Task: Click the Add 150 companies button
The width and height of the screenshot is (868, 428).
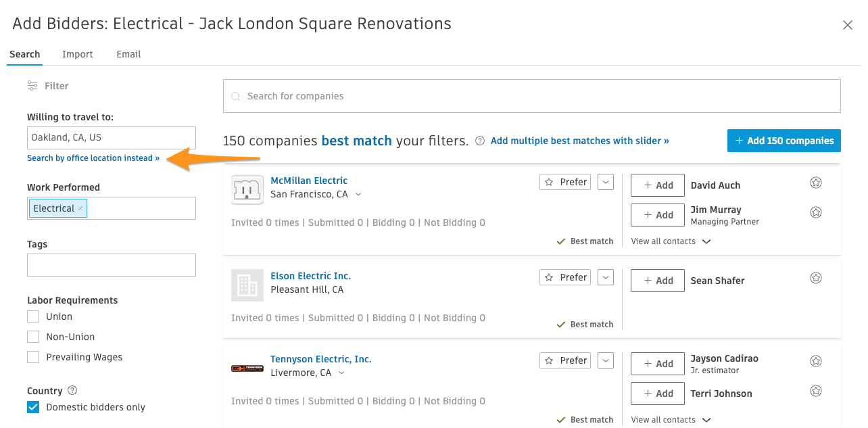Action: (x=783, y=140)
